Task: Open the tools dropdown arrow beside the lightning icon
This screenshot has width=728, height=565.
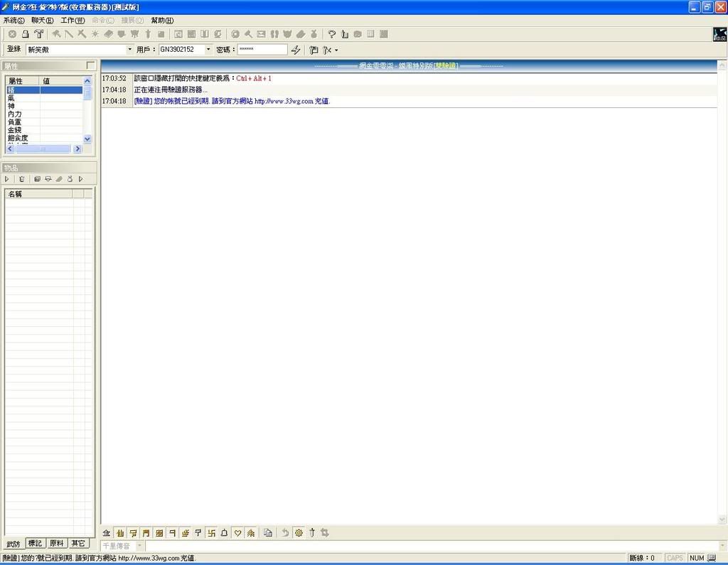Action: [x=336, y=50]
